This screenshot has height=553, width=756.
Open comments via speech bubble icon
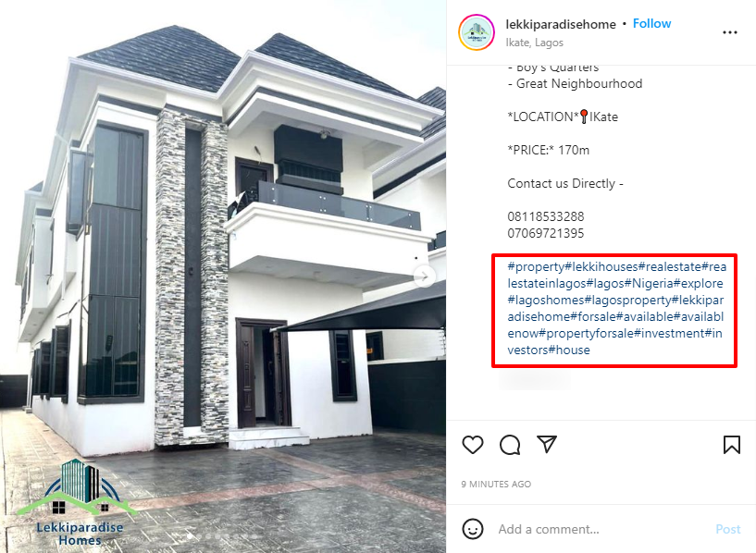510,445
